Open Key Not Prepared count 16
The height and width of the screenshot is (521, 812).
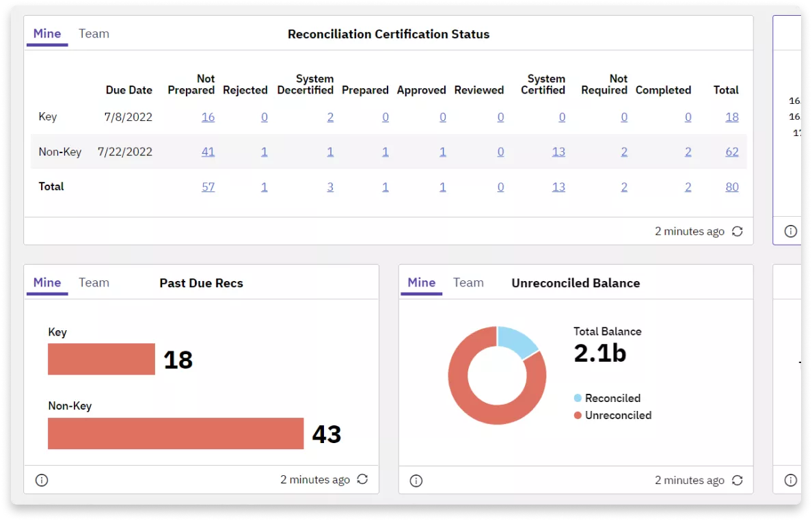coord(208,117)
